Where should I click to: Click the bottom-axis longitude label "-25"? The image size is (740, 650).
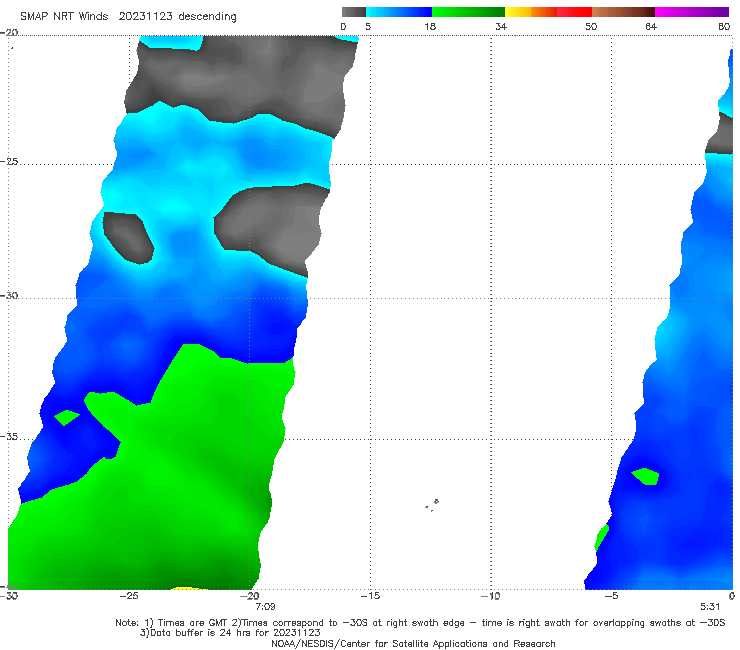129,596
